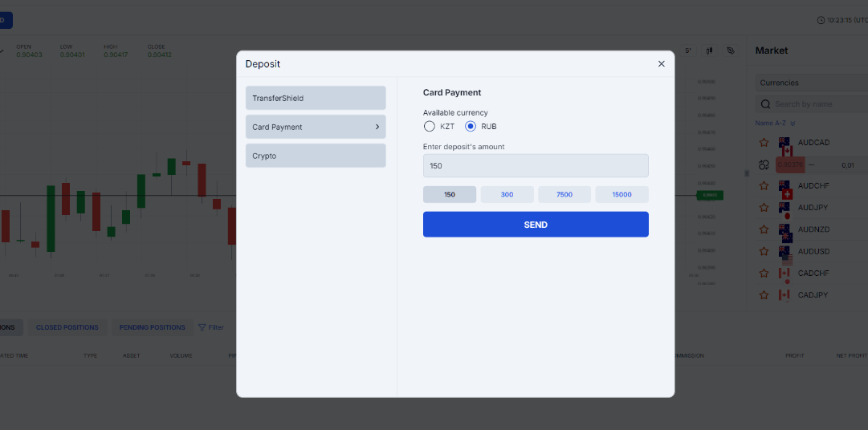This screenshot has width=868, height=430.
Task: Click the search magnifier icon in Market
Action: (x=766, y=104)
